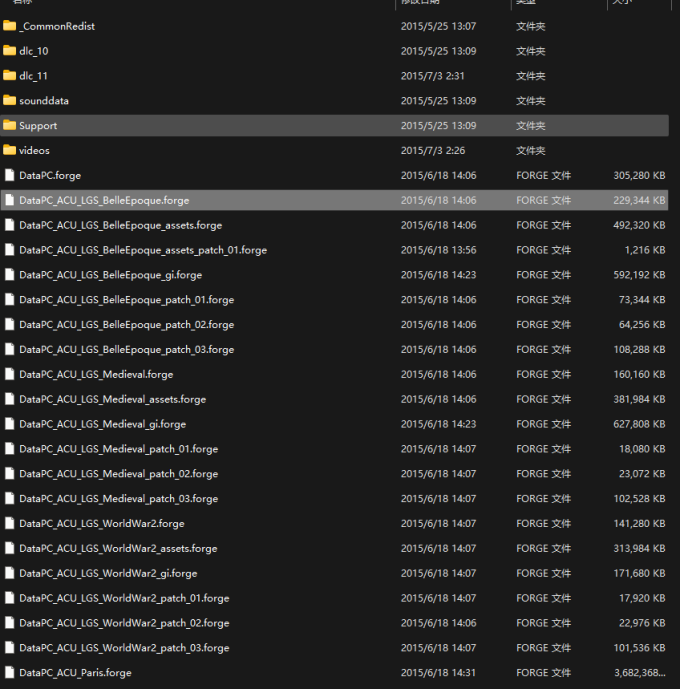680x689 pixels.
Task: Select the Support folder name
Action: [x=38, y=126]
